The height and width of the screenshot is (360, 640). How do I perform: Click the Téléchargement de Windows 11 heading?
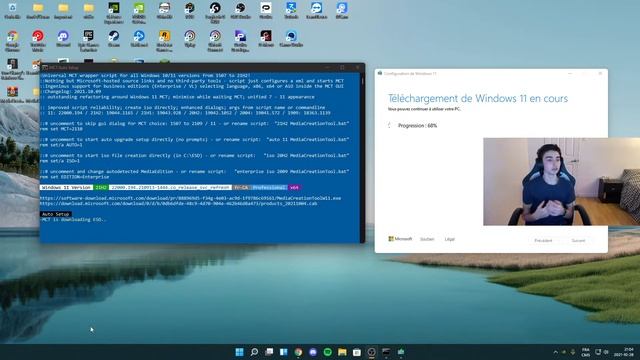coord(478,98)
